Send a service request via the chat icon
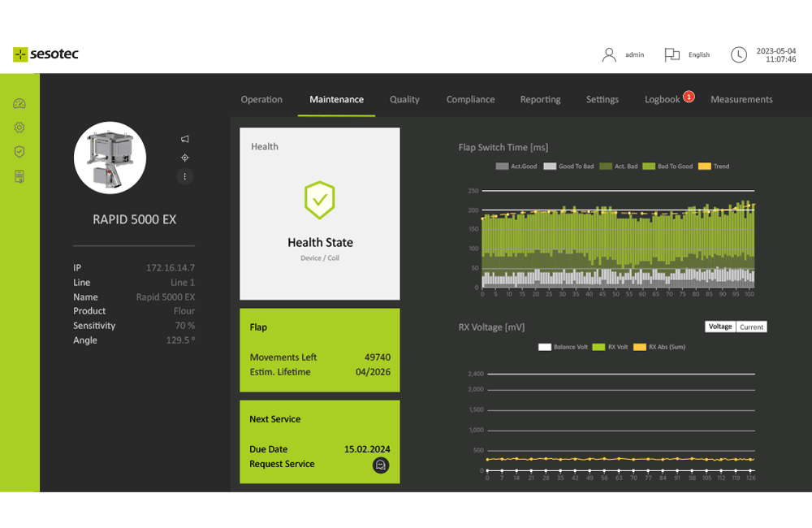Image resolution: width=812 pixels, height=528 pixels. pos(381,465)
